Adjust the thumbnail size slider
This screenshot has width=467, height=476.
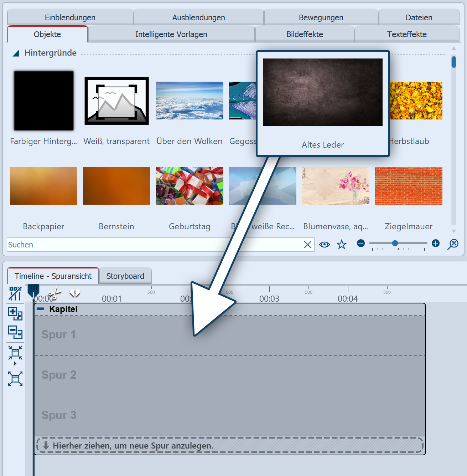coord(395,243)
